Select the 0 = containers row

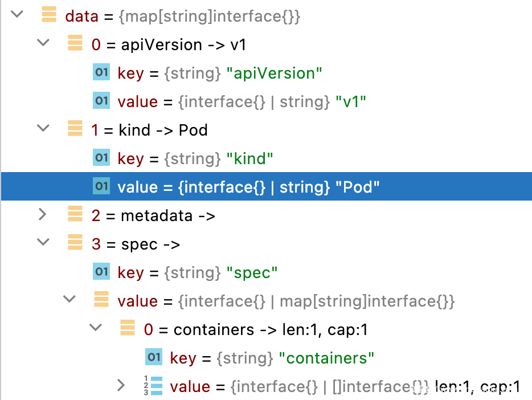pyautogui.click(x=256, y=329)
